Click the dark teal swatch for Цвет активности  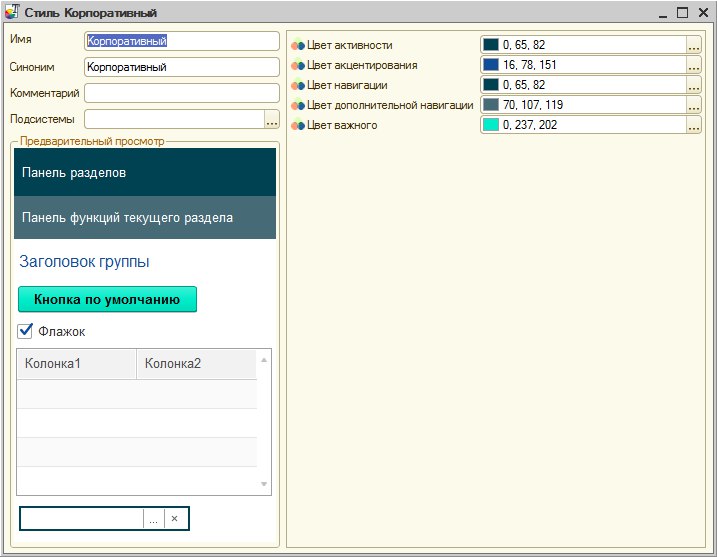491,45
